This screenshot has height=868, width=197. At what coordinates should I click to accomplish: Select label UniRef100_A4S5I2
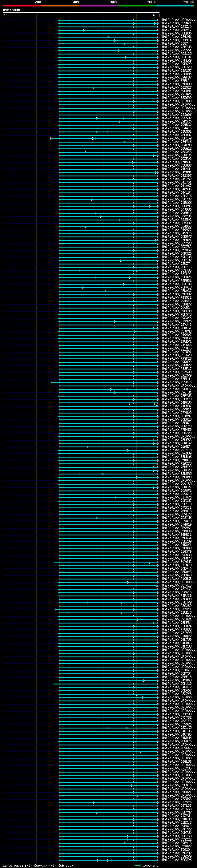177,297
